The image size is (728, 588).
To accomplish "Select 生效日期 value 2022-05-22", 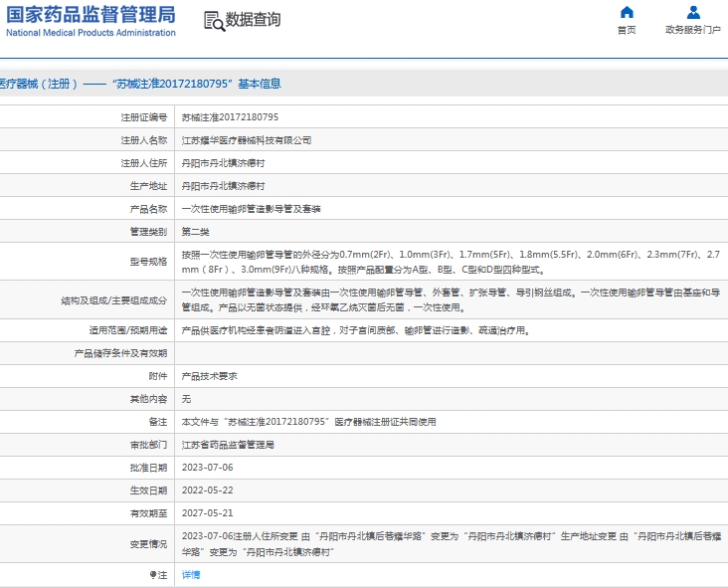I will [x=208, y=490].
